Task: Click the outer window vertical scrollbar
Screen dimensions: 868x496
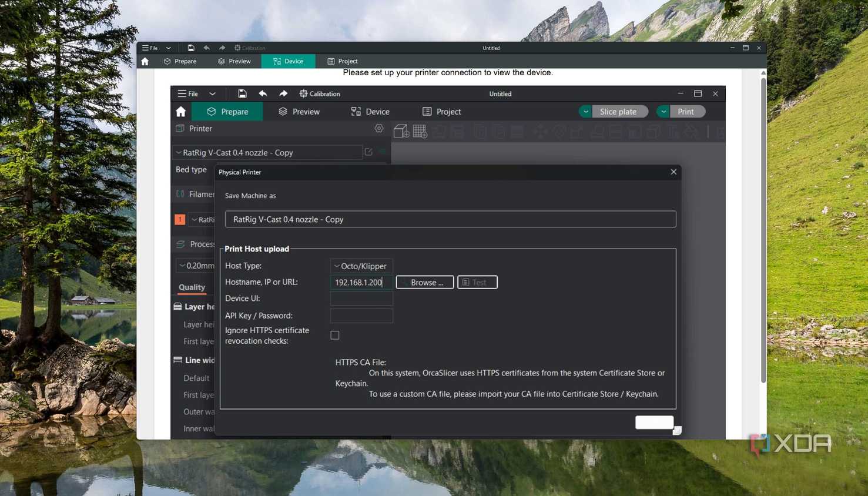Action: point(763,229)
